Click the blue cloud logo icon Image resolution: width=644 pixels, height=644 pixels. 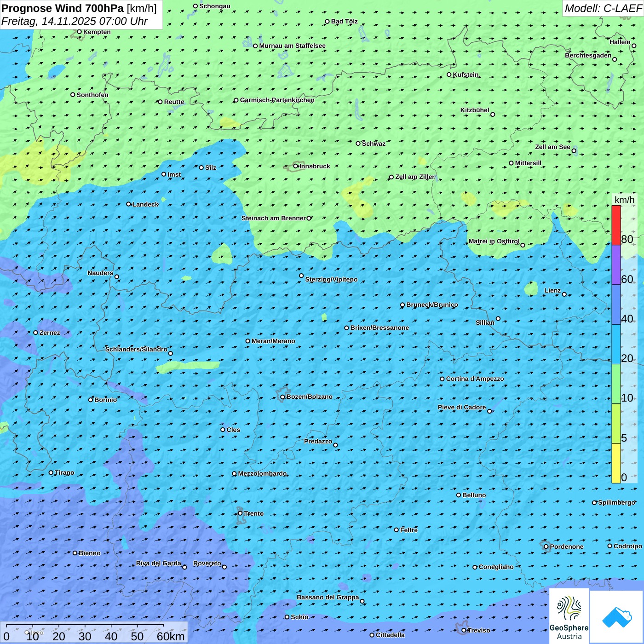coord(617,617)
